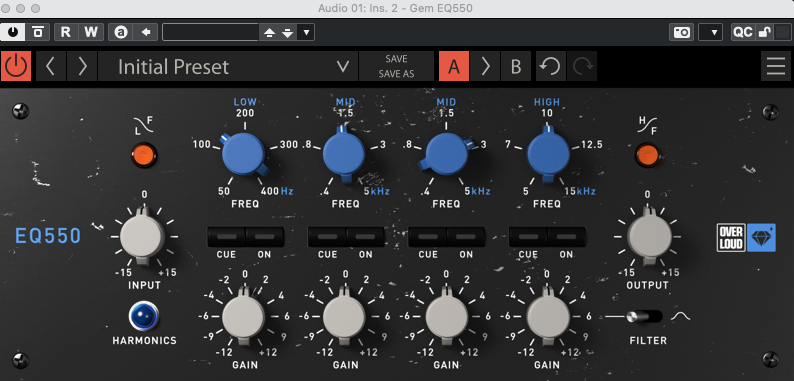
Task: Go to next preset arrow
Action: pyautogui.click(x=82, y=66)
